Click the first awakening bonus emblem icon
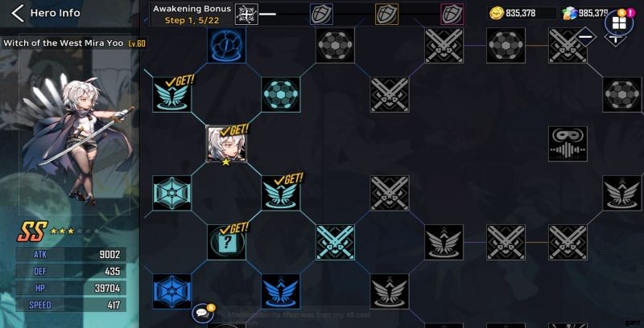Screen dimensions: 644x328 246,14
